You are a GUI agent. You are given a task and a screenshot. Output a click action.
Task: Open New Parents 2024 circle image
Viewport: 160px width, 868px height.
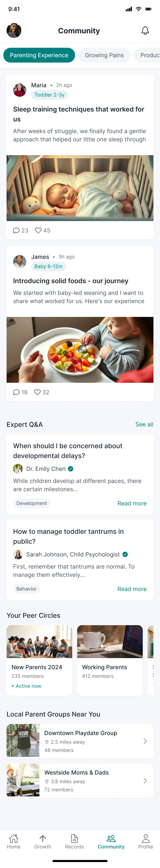click(39, 642)
